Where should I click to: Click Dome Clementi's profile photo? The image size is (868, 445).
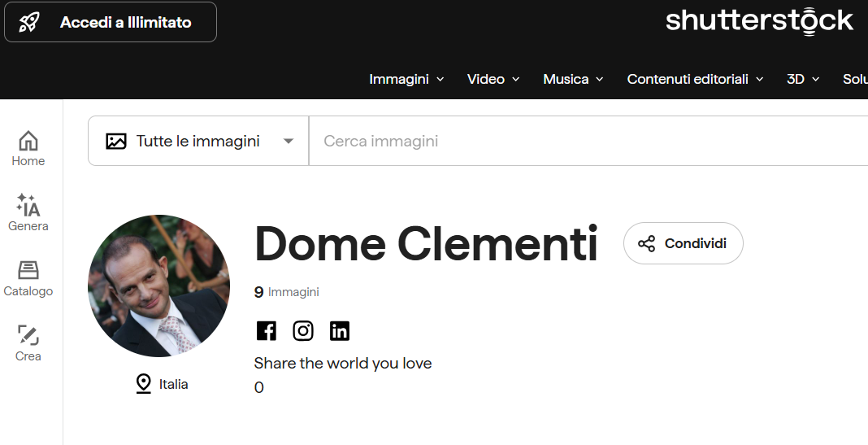[x=158, y=286]
